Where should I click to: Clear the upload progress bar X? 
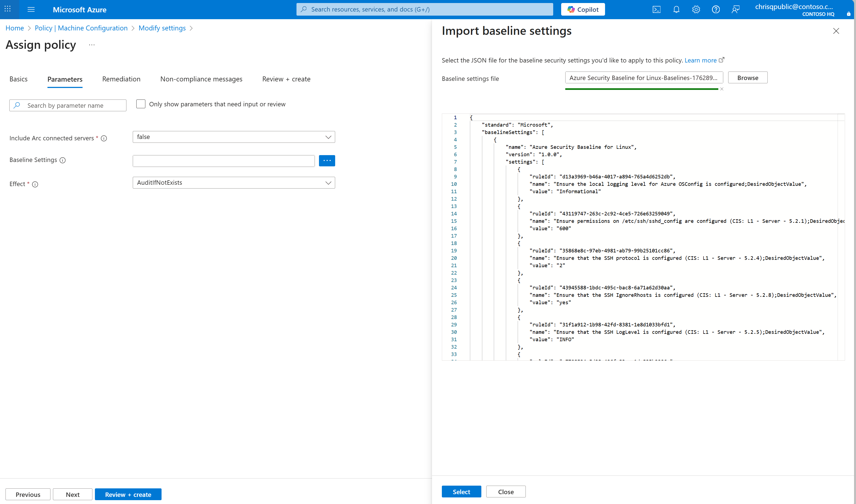722,89
